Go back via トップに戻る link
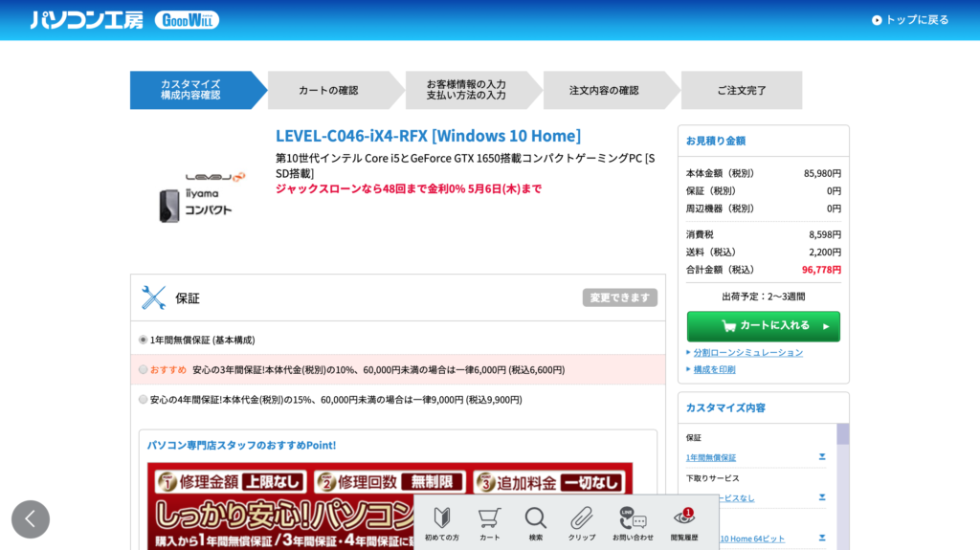The image size is (980, 550). [x=910, y=20]
